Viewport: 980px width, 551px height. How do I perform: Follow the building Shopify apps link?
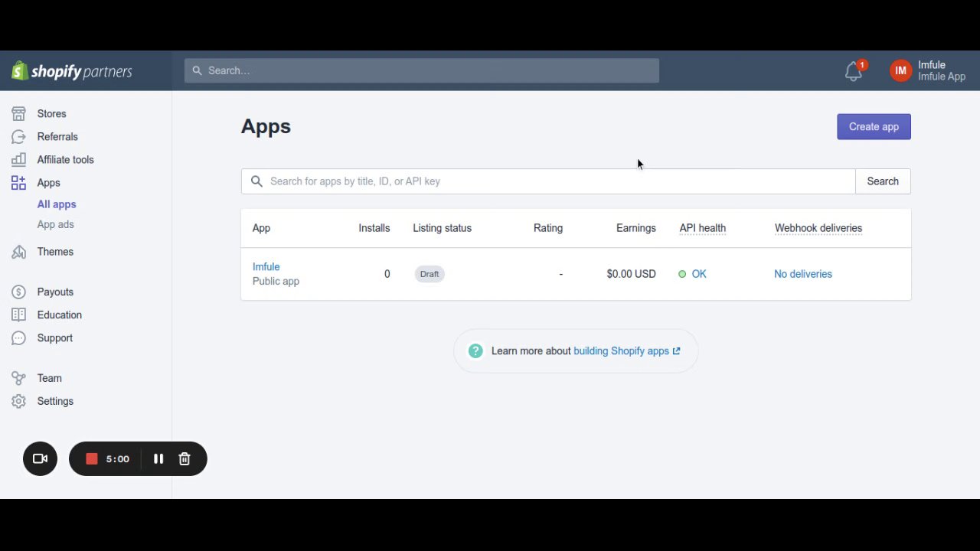(x=626, y=351)
